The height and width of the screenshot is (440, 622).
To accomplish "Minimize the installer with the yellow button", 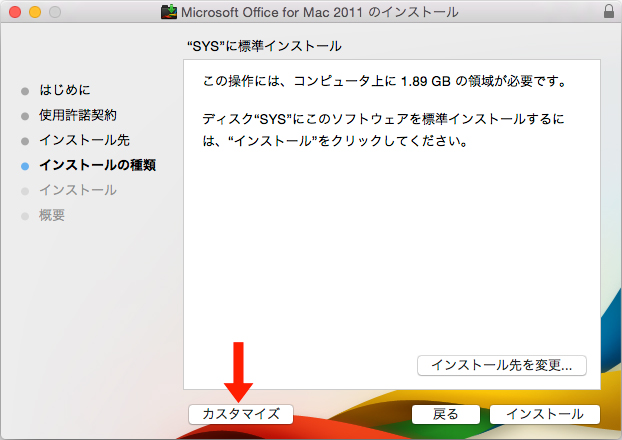I will (35, 12).
